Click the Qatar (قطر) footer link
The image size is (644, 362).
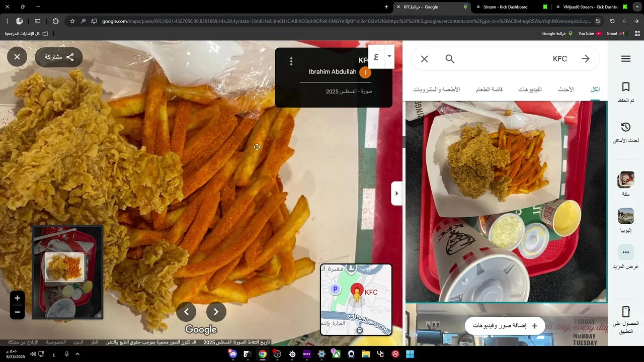pos(94,342)
